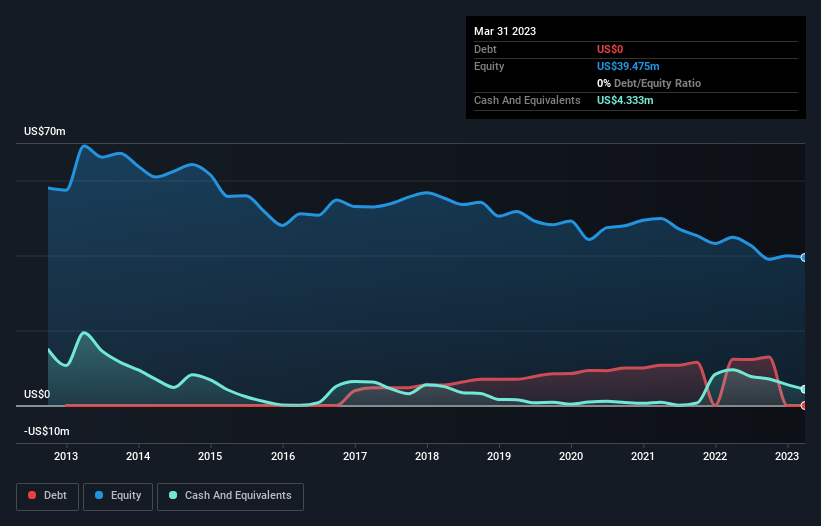Image resolution: width=821 pixels, height=526 pixels.
Task: Select the 2013 x-axis label
Action: click(66, 457)
